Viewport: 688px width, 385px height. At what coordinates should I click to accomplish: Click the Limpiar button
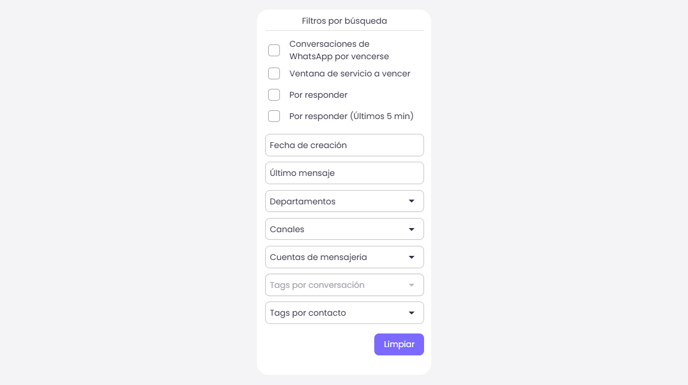399,345
